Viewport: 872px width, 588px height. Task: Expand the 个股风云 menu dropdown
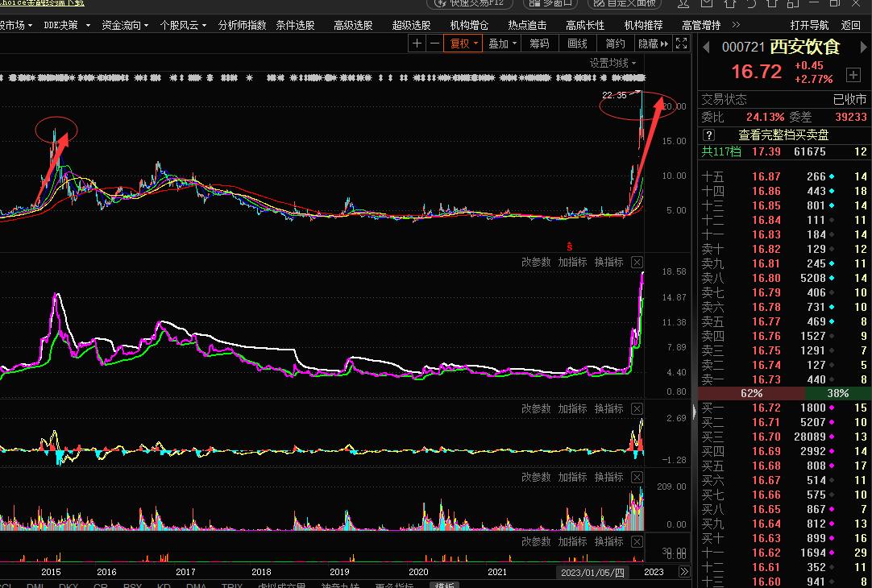click(183, 25)
